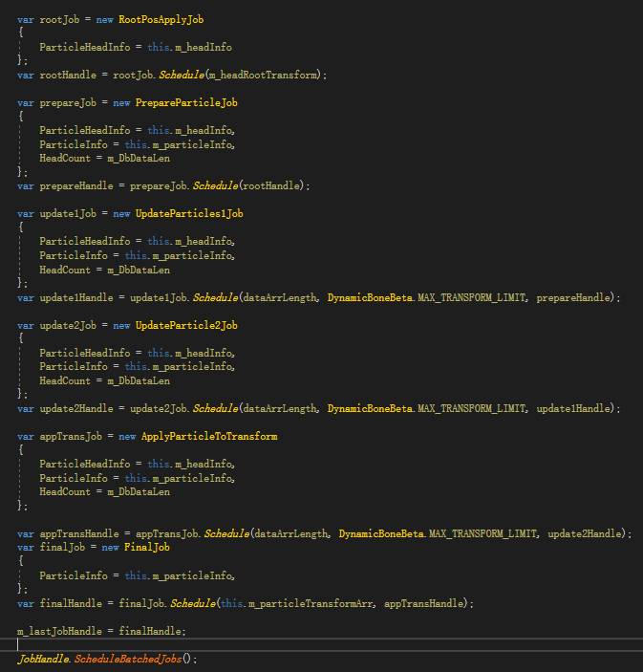
Task: Click Schedule in rootJob.Schedule call
Action: [x=182, y=75]
